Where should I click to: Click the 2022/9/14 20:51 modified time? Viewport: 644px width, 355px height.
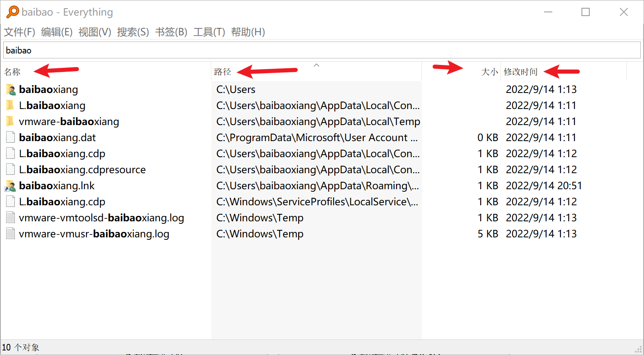click(x=544, y=186)
